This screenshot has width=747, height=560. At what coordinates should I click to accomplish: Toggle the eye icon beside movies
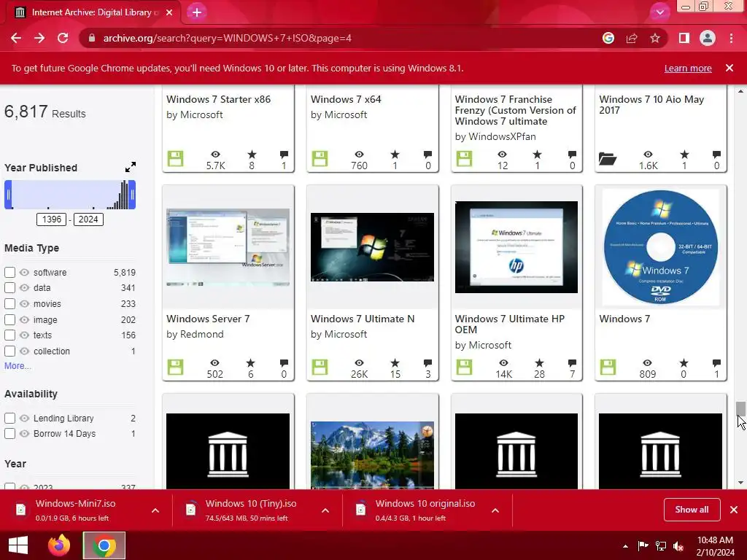tap(24, 304)
